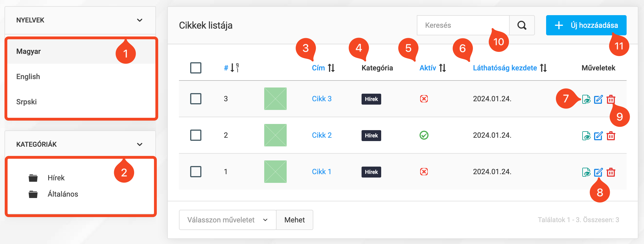This screenshot has width=644, height=244.
Task: Toggle the active status of Cikk 2
Action: 424,135
